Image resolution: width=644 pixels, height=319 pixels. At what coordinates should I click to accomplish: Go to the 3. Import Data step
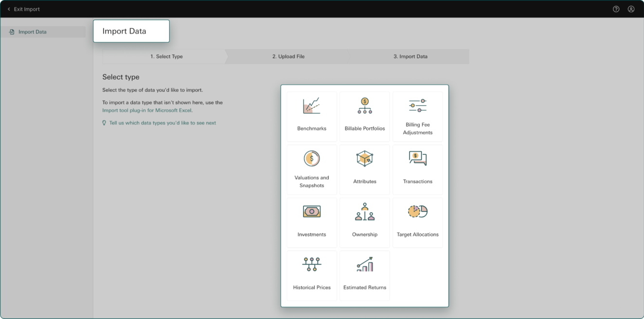point(410,56)
